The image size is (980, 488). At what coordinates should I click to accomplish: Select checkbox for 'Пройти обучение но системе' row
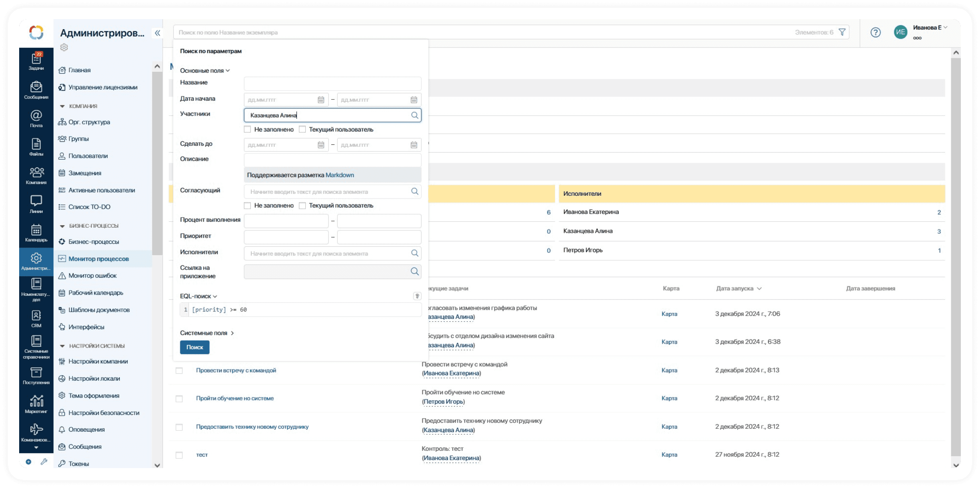[179, 398]
